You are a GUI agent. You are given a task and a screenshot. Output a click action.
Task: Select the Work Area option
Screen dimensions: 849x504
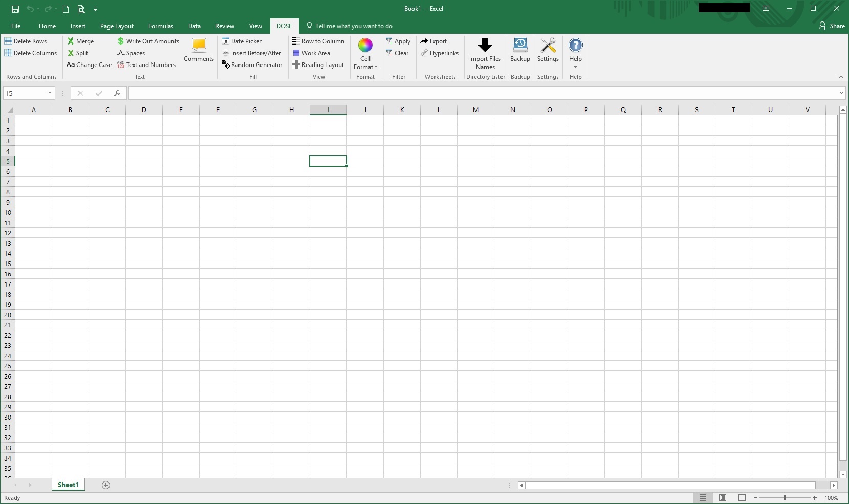[x=311, y=53]
